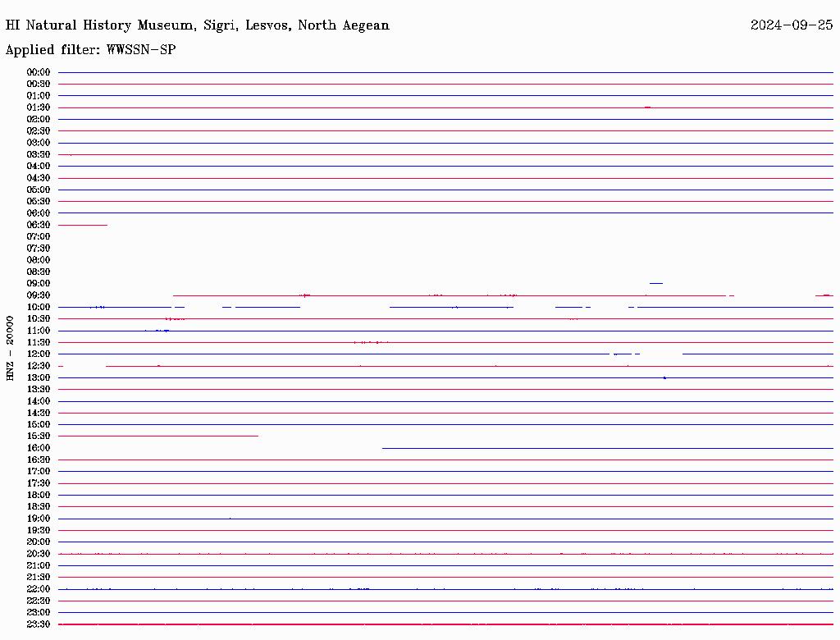Image resolution: width=840 pixels, height=640 pixels.
Task: Select the 17:00 time label
Action: (39, 472)
